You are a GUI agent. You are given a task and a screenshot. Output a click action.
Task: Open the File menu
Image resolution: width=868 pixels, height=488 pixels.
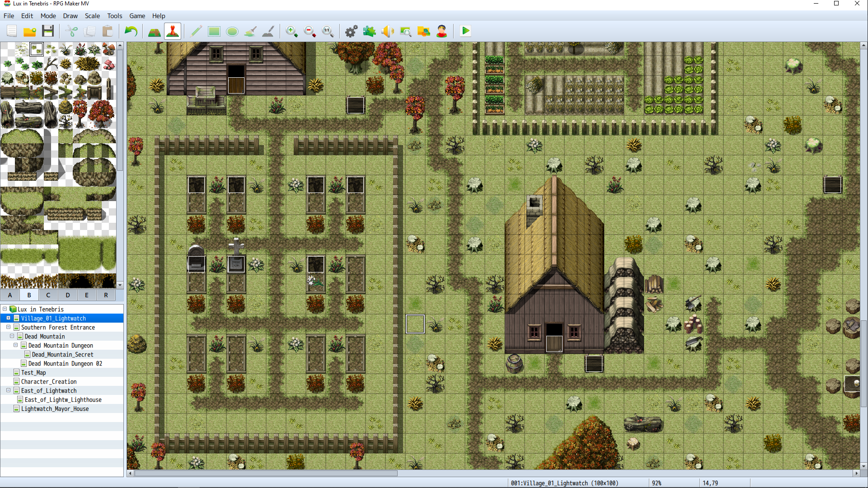click(x=9, y=16)
